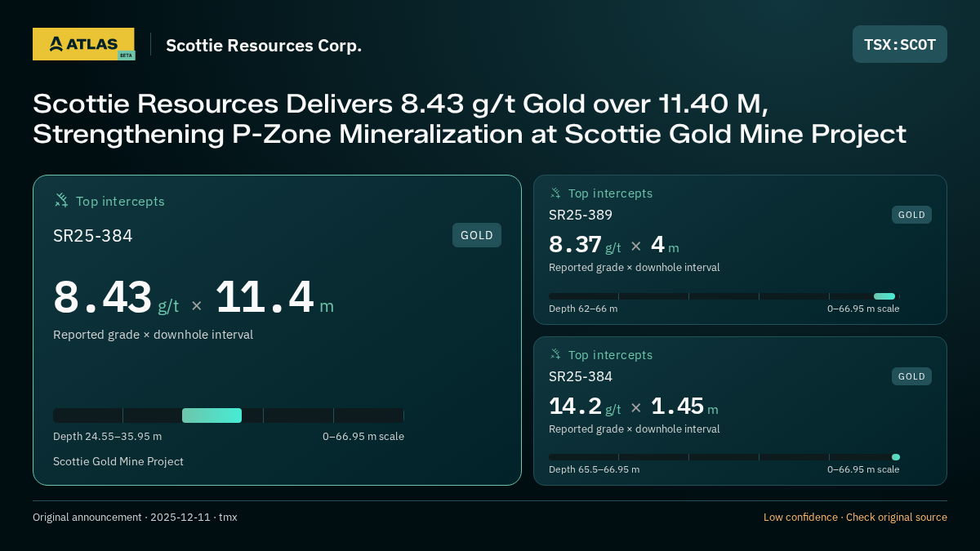
Task: Click the highlighted depth segment 24.55–35.95 m
Action: (x=212, y=415)
